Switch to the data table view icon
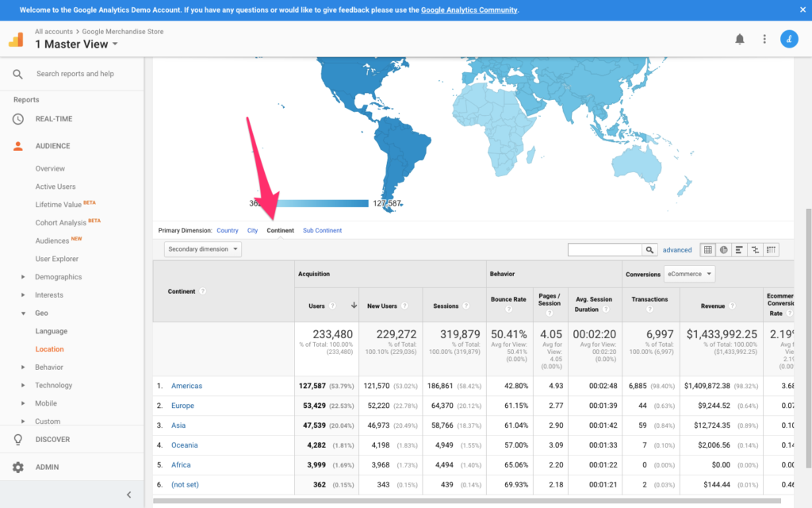The width and height of the screenshot is (812, 508). click(x=708, y=249)
